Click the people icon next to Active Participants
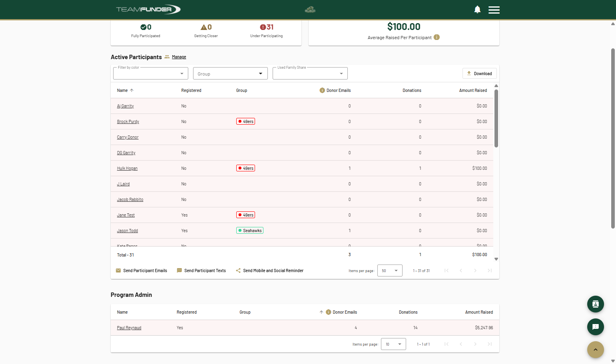The width and height of the screenshot is (616, 364). pos(167,57)
